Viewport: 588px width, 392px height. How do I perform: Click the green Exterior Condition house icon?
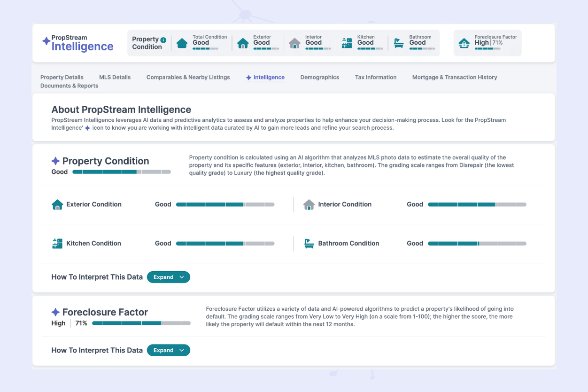[57, 204]
